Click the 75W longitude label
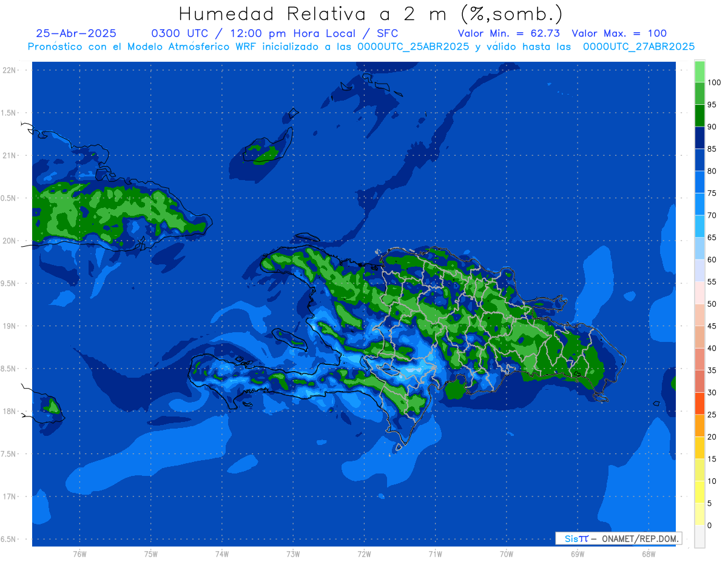 (x=151, y=554)
